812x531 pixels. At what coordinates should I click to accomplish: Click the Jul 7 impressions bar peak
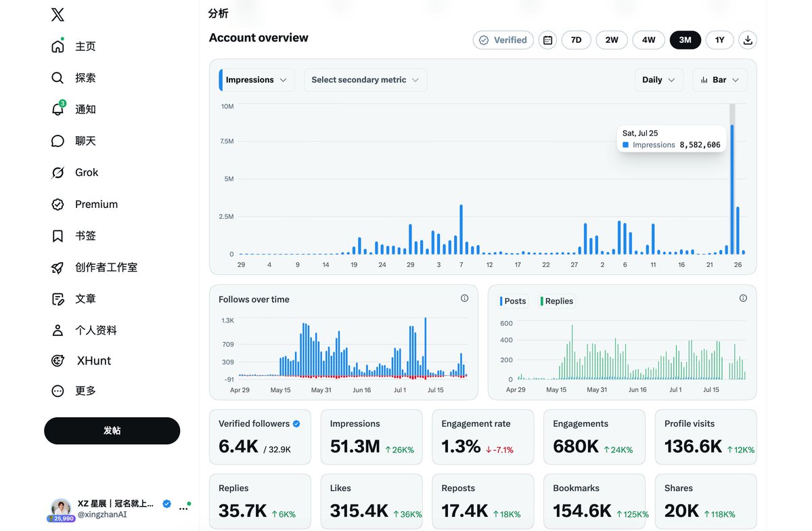(x=461, y=230)
